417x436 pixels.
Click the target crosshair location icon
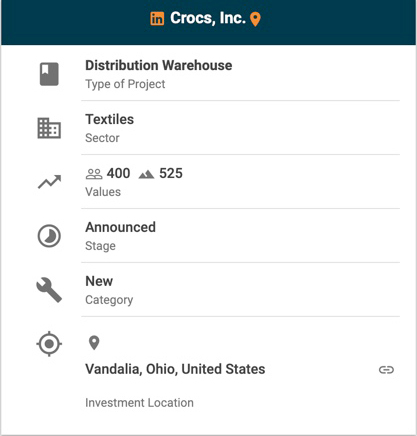49,344
